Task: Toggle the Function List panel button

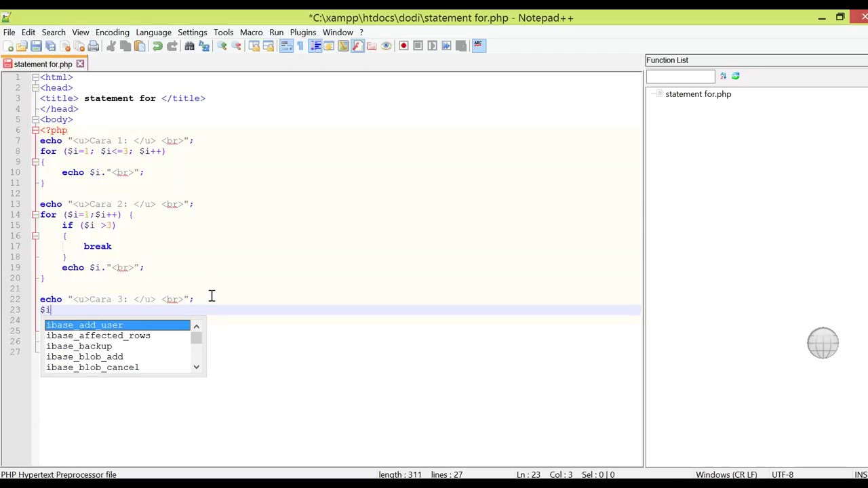Action: (x=357, y=46)
